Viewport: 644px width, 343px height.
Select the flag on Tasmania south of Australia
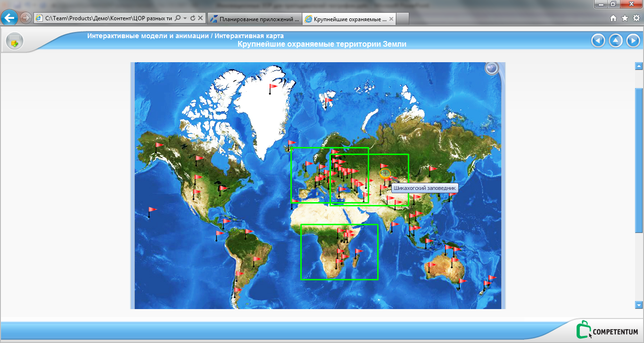tap(462, 283)
